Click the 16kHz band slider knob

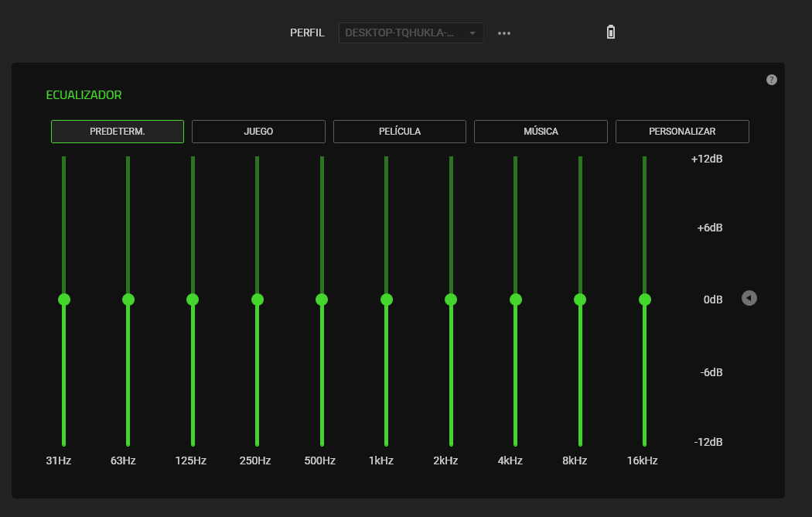click(644, 300)
